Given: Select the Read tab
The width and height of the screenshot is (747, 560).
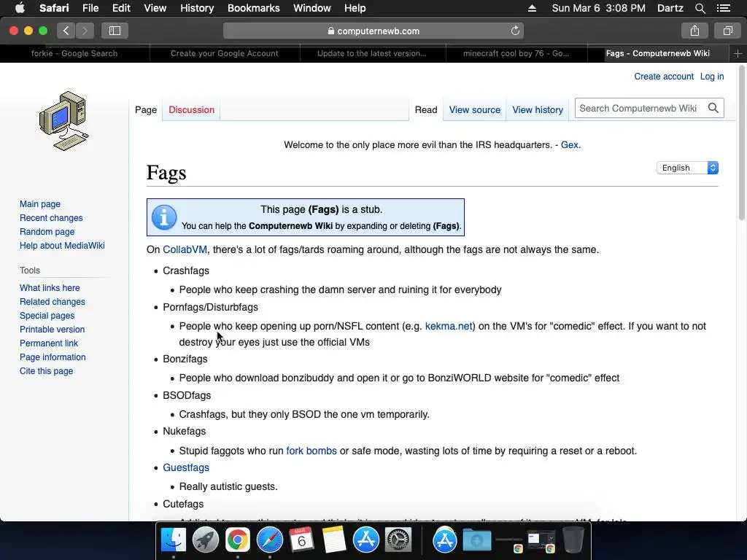Looking at the screenshot, I should pos(426,110).
